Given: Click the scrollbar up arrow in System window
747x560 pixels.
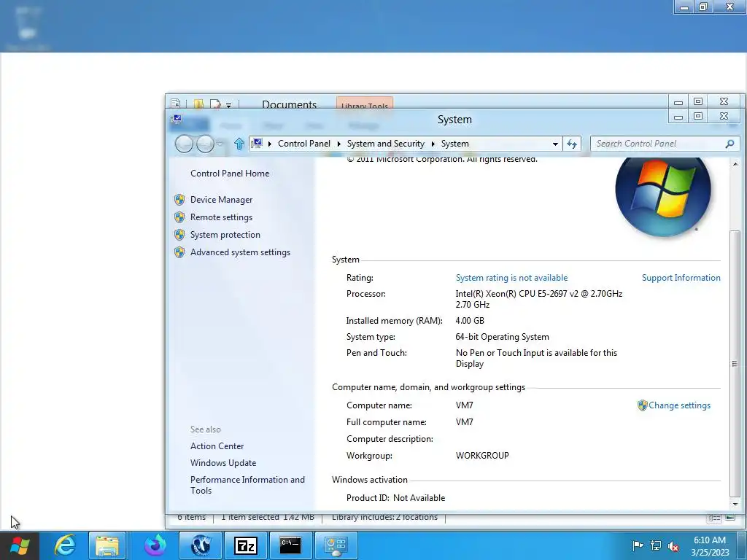Looking at the screenshot, I should click(x=735, y=164).
